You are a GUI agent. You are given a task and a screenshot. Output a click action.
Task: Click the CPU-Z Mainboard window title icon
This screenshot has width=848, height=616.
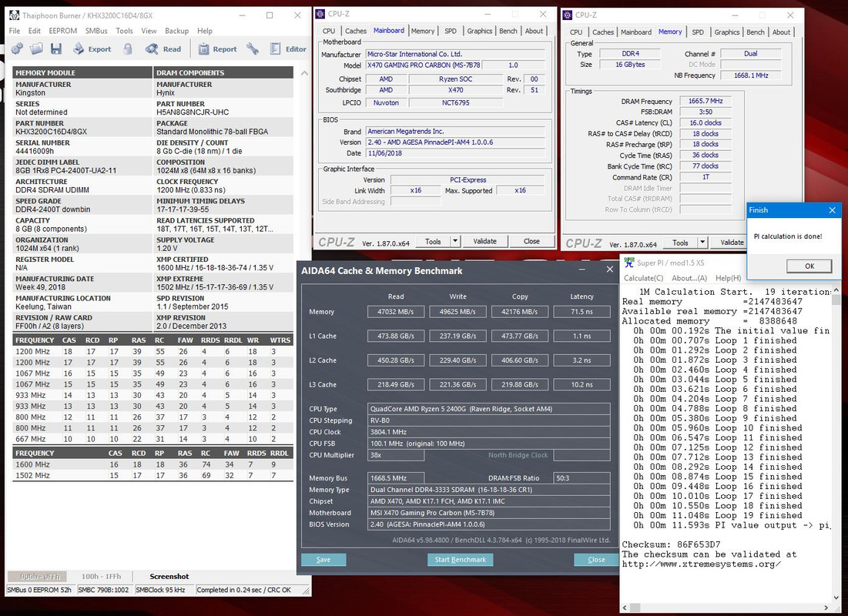[x=320, y=14]
